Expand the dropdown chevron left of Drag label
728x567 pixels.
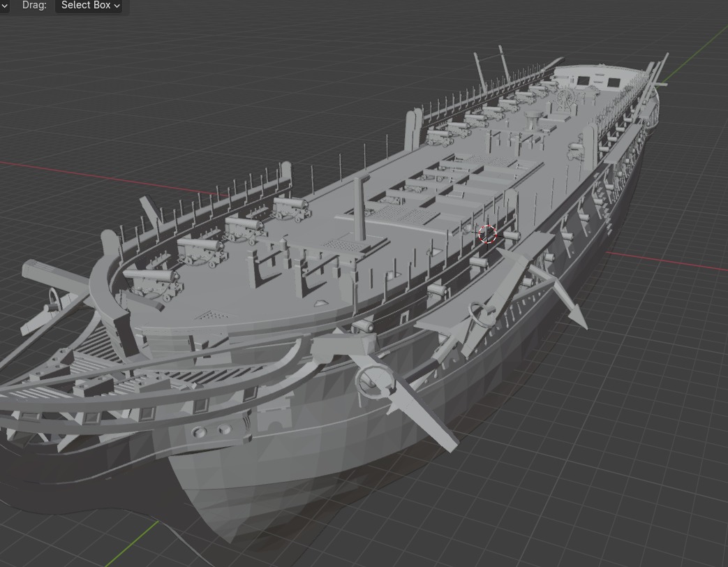click(4, 6)
